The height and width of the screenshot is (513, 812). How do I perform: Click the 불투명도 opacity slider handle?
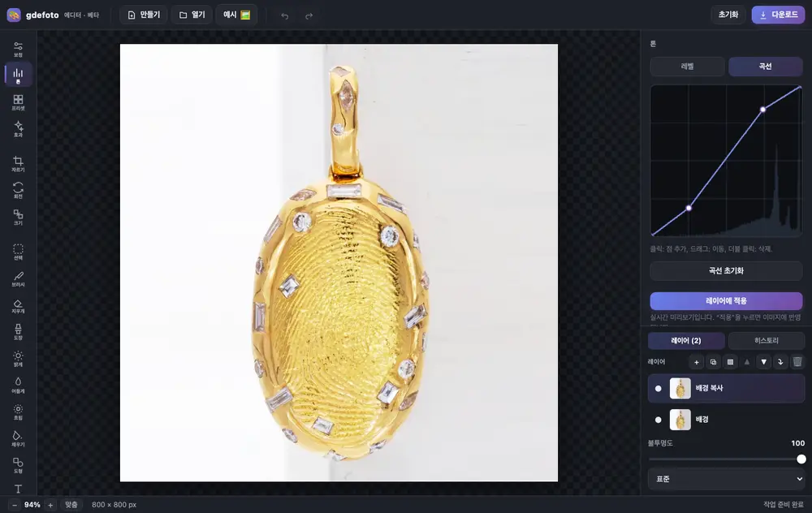pyautogui.click(x=801, y=459)
